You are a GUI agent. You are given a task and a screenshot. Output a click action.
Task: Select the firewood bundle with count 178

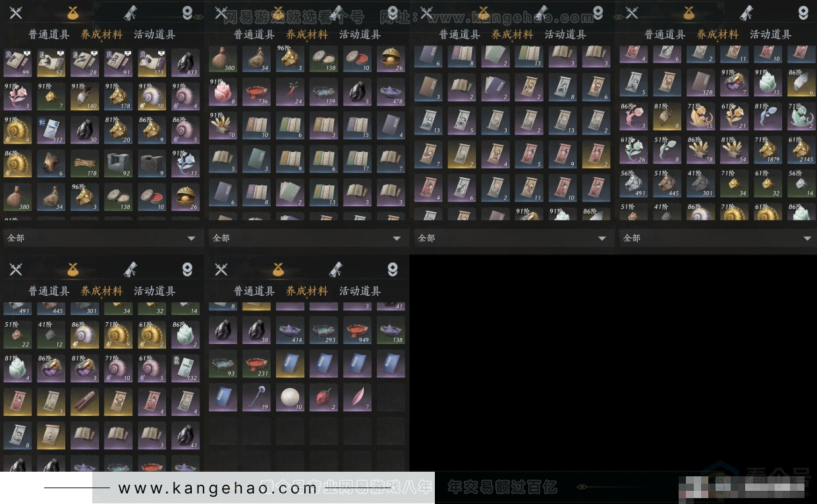(85, 165)
